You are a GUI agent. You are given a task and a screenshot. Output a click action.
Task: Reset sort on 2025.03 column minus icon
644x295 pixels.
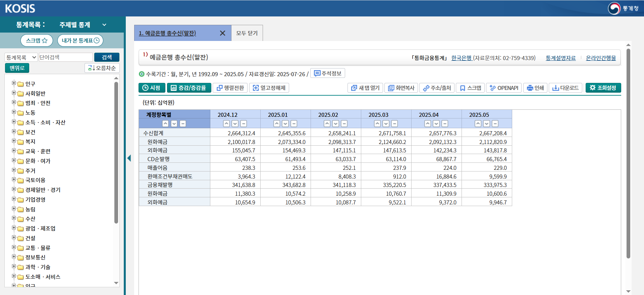[x=394, y=124]
